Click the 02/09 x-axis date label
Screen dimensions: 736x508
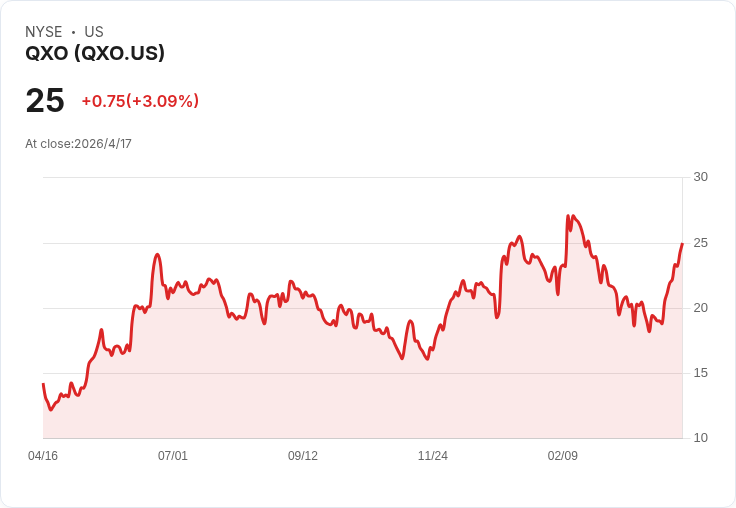click(563, 456)
